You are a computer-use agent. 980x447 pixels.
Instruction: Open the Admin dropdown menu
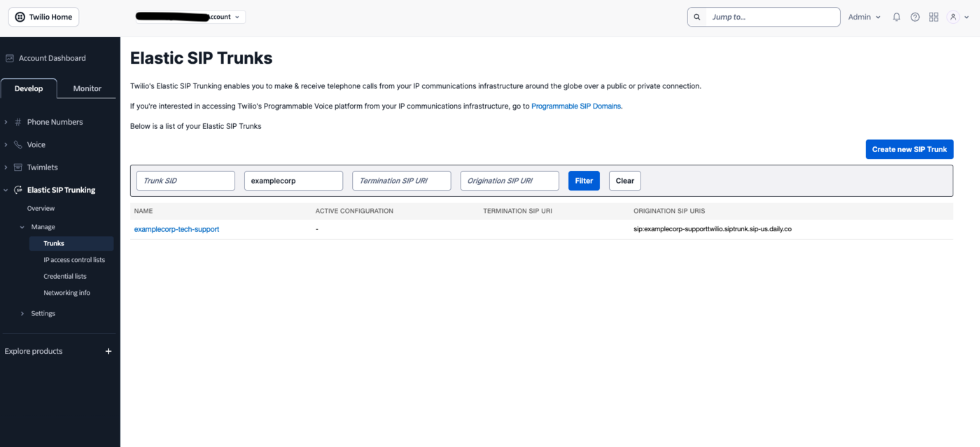coord(864,17)
